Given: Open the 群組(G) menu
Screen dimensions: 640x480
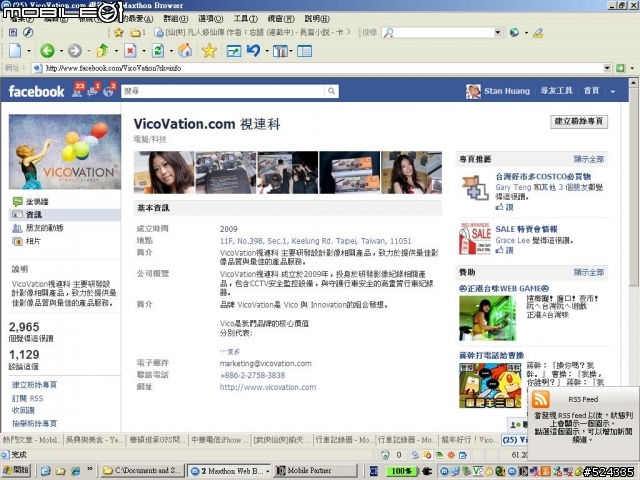Looking at the screenshot, I should coord(176,19).
